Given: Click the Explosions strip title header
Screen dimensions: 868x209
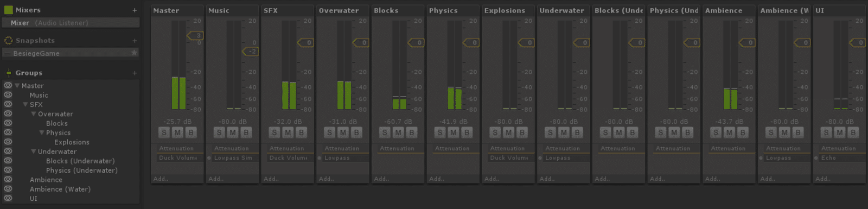Looking at the screenshot, I should click(508, 10).
